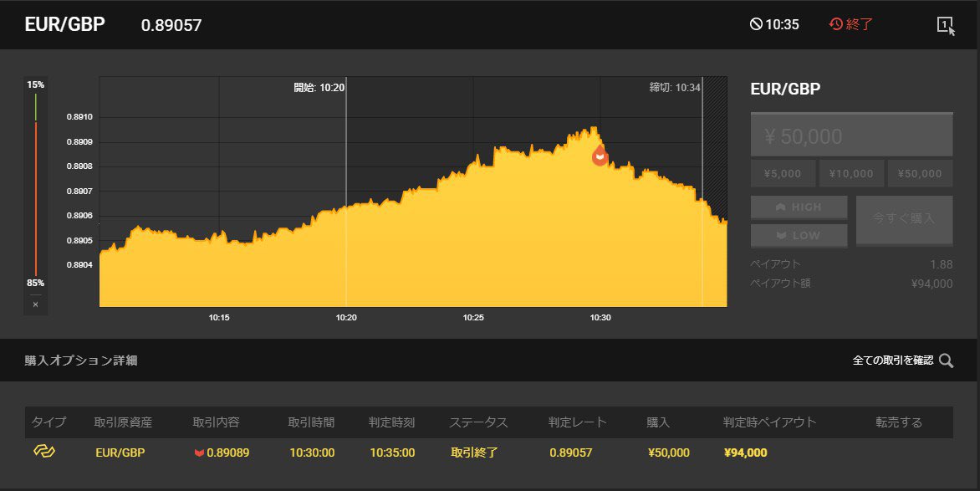Click the 開始: 10:20 chart marker label
The image size is (980, 491).
(319, 88)
